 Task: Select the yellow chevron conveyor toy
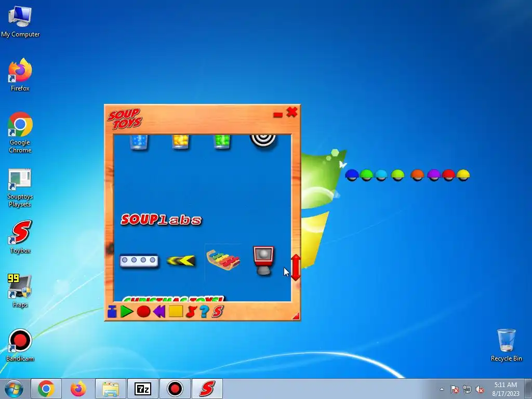tap(181, 261)
